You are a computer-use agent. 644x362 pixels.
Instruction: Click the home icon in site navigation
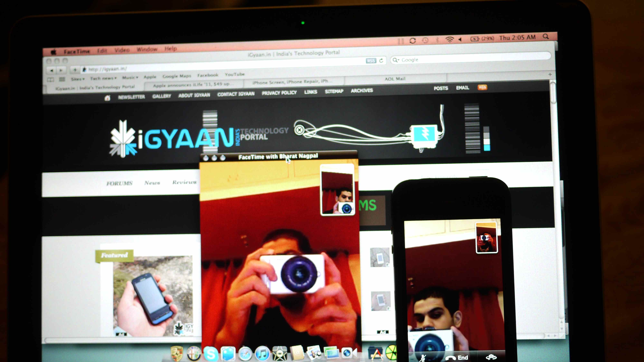[x=107, y=98]
